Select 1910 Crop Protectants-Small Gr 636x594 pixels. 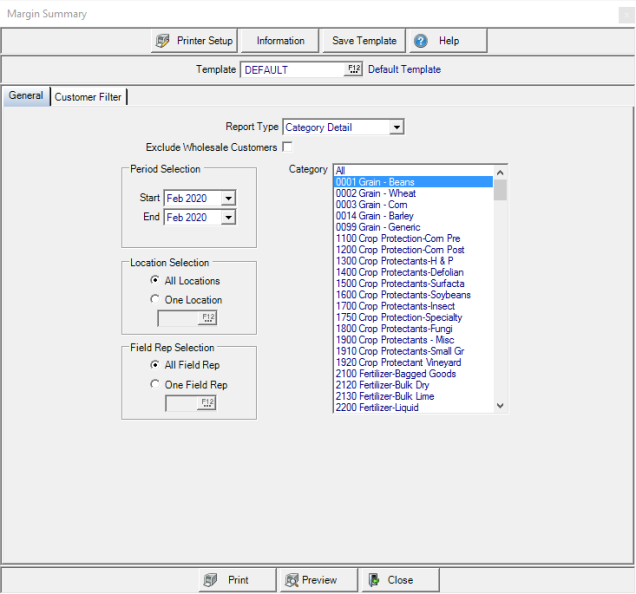click(x=413, y=351)
